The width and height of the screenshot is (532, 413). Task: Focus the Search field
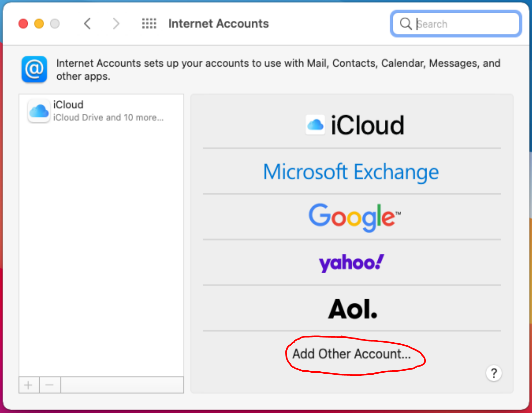point(456,24)
